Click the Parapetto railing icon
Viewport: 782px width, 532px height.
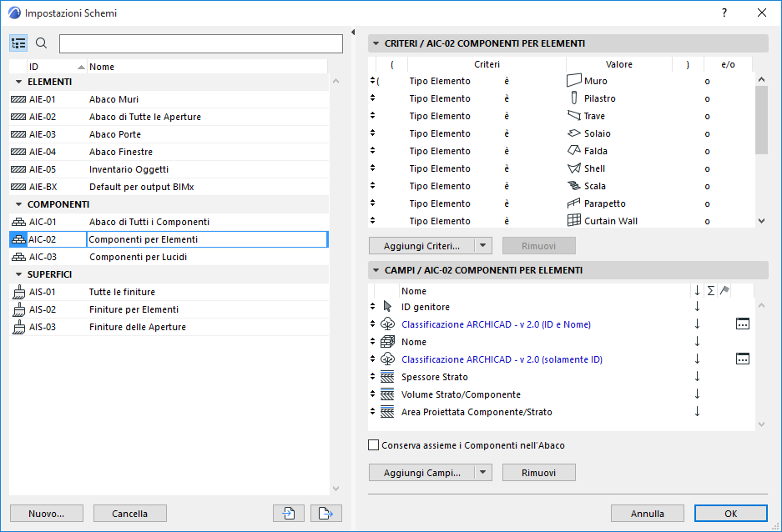click(x=574, y=203)
